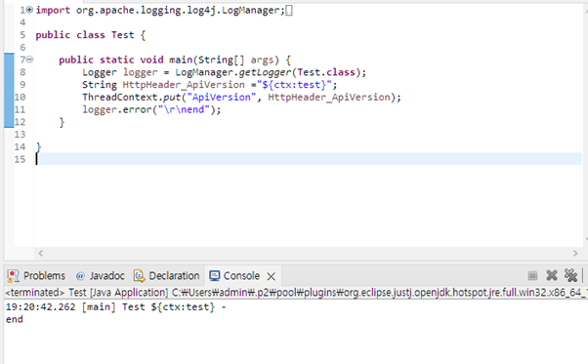
Task: Click console output line "19:20:42.262 [main] Test"
Action: coord(75,307)
